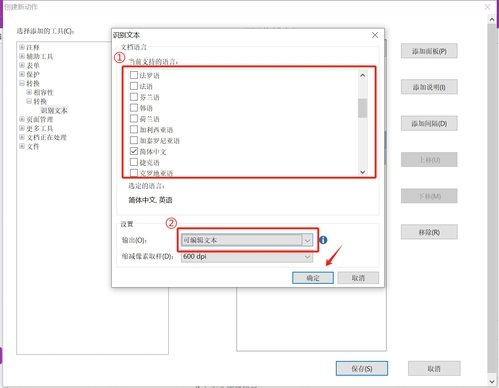Click the language list scrollbar thumb

[x=363, y=108]
